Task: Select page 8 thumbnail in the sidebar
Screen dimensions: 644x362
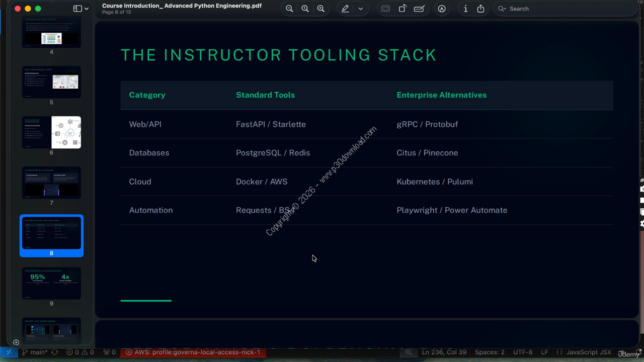Action: [x=51, y=233]
